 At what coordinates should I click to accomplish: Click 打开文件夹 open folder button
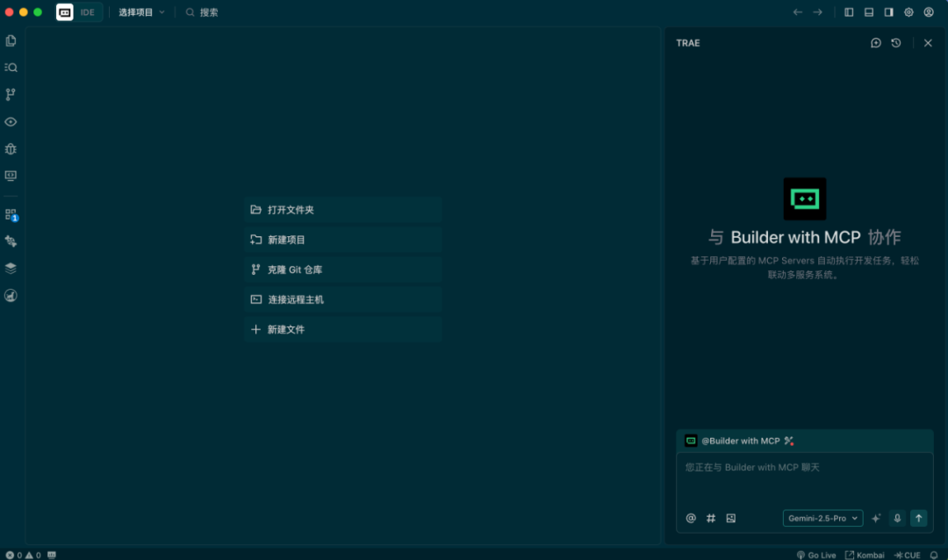[x=343, y=210]
